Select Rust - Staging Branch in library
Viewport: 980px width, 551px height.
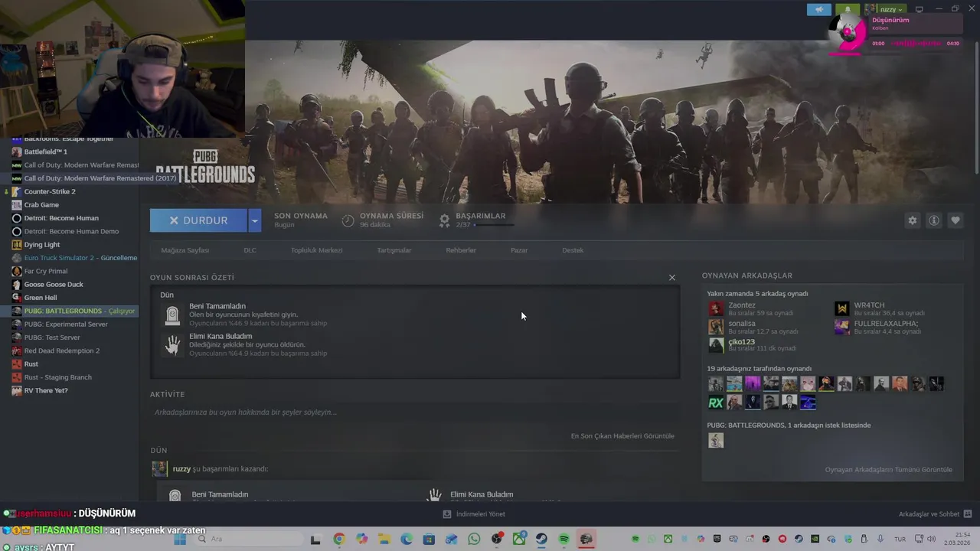[57, 377]
